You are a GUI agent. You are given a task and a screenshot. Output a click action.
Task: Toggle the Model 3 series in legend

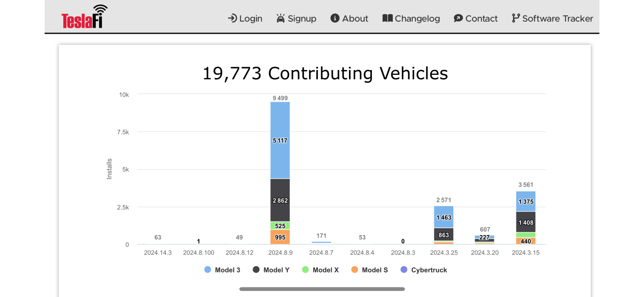pyautogui.click(x=222, y=270)
